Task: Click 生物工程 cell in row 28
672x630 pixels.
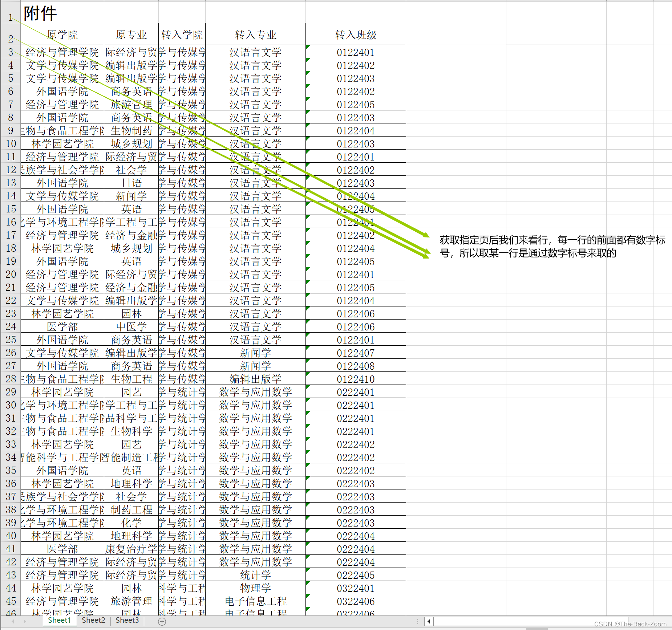Action: [131, 379]
